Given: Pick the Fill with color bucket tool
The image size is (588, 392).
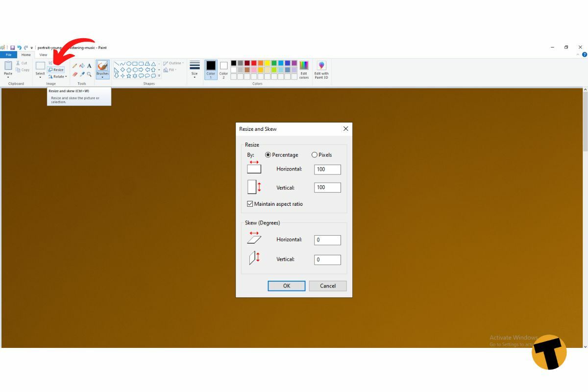Looking at the screenshot, I should click(x=82, y=66).
